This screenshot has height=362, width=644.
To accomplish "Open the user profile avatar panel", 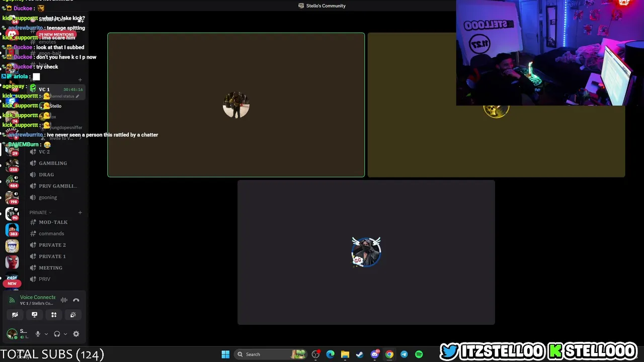I will tap(12, 333).
